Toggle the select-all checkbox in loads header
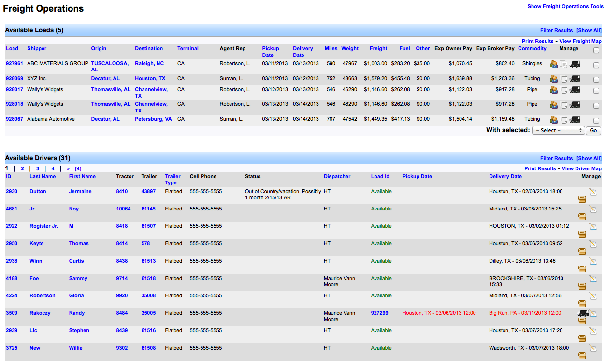The height and width of the screenshot is (364, 605). click(x=596, y=50)
